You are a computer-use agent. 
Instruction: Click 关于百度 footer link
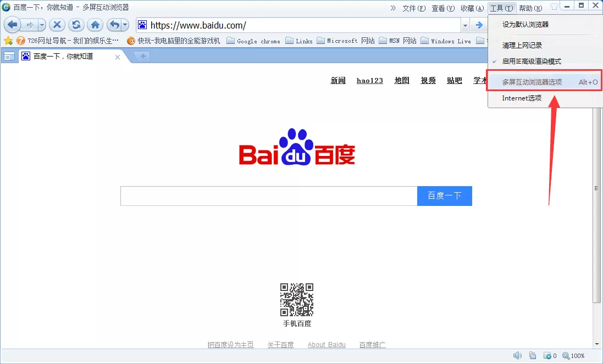tap(280, 345)
